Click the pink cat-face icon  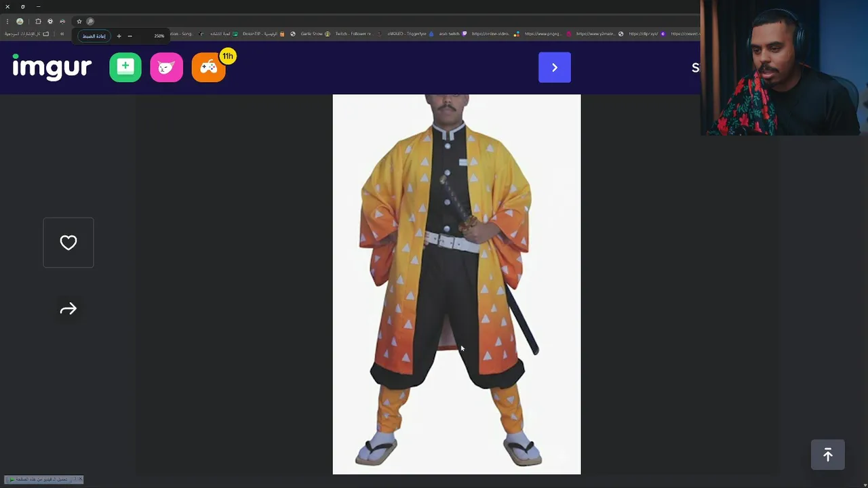[166, 67]
